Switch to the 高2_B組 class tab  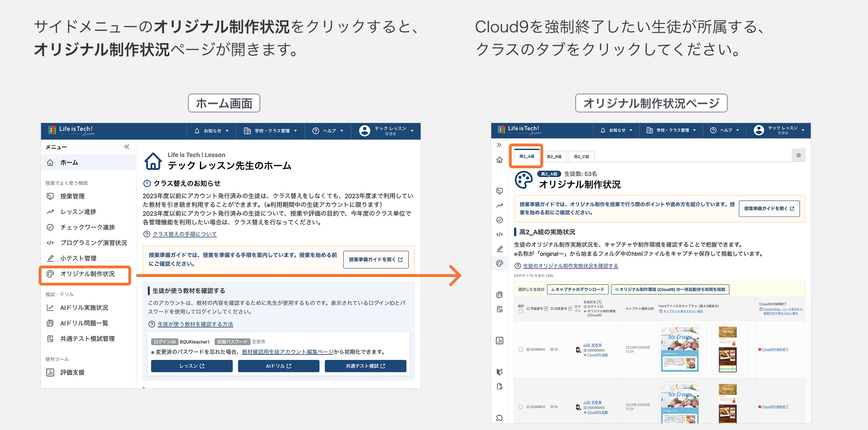pos(554,156)
